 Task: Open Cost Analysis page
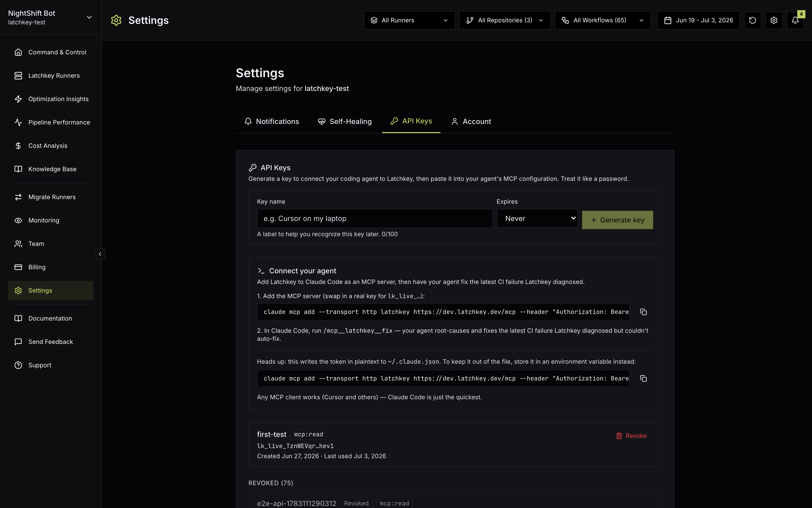(x=51, y=146)
